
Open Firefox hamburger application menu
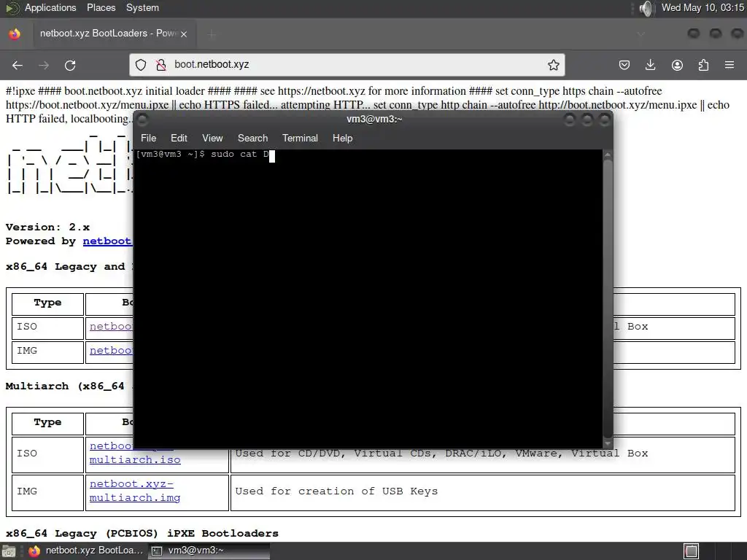729,65
